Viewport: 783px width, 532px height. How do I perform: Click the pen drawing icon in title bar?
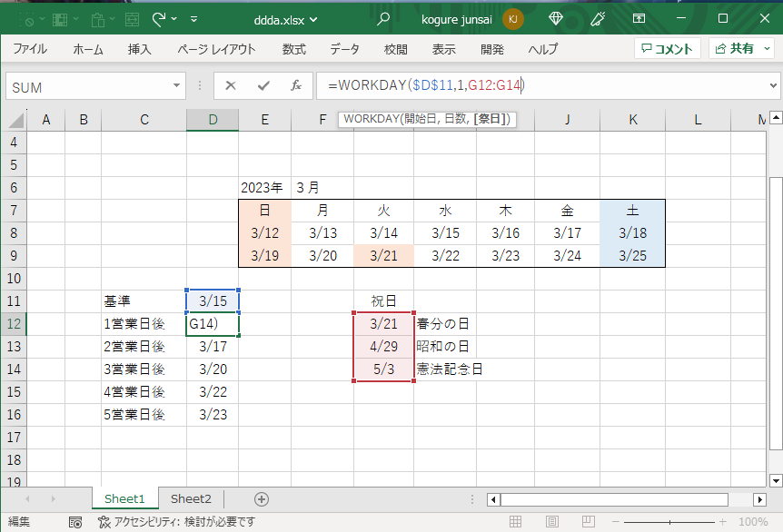coord(598,18)
